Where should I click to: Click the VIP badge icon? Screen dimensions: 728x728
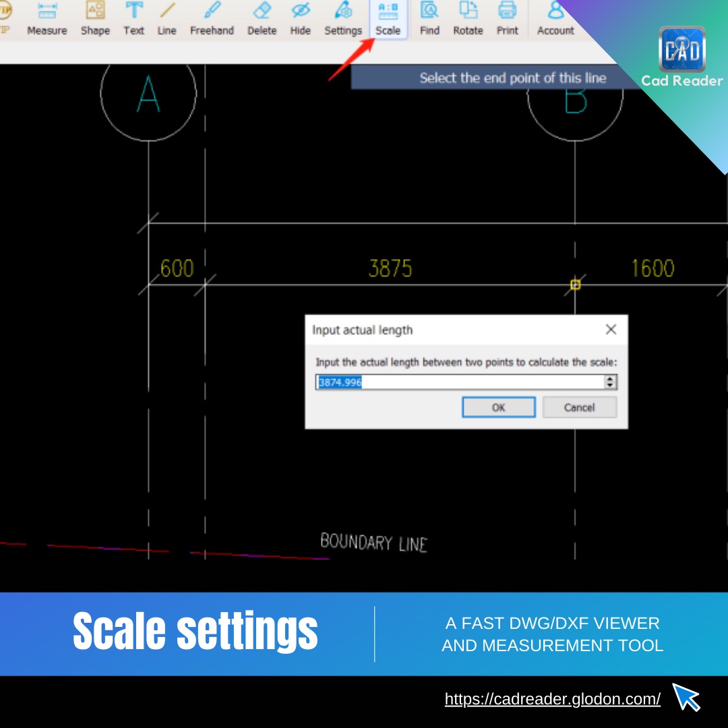[x=5, y=18]
